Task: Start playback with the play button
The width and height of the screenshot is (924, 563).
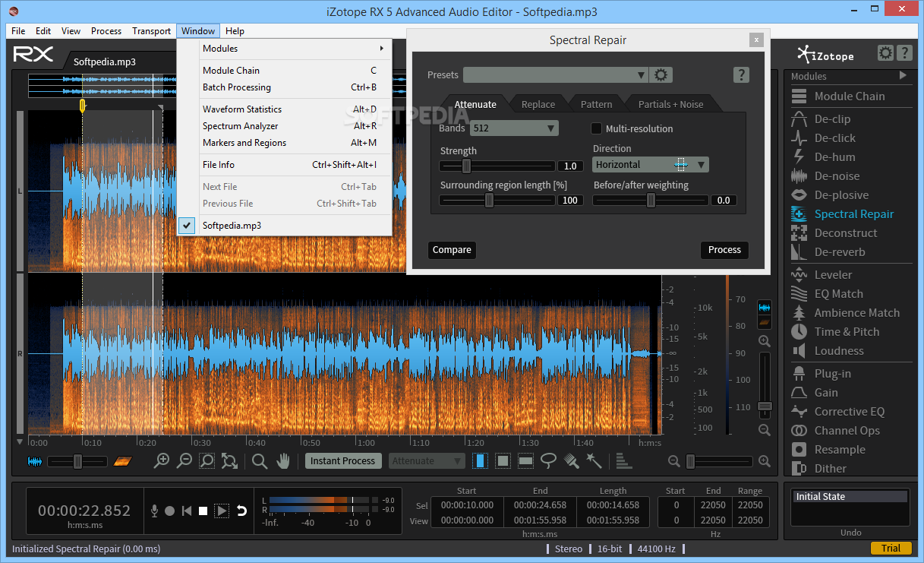Action: (222, 511)
